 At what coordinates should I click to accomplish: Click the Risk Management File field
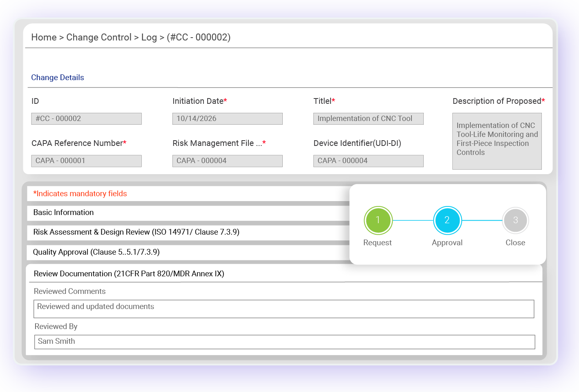(x=228, y=161)
